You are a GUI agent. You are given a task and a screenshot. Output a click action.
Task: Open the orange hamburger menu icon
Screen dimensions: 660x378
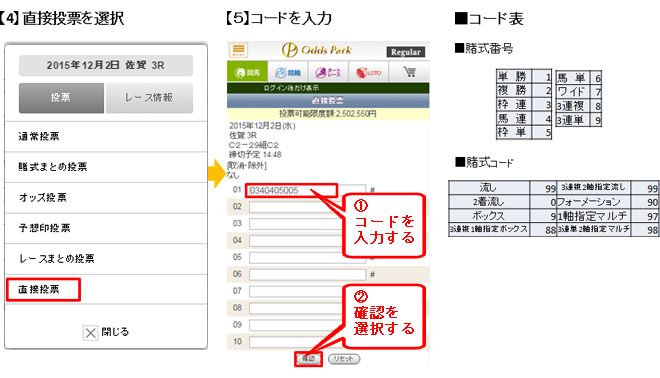point(238,51)
